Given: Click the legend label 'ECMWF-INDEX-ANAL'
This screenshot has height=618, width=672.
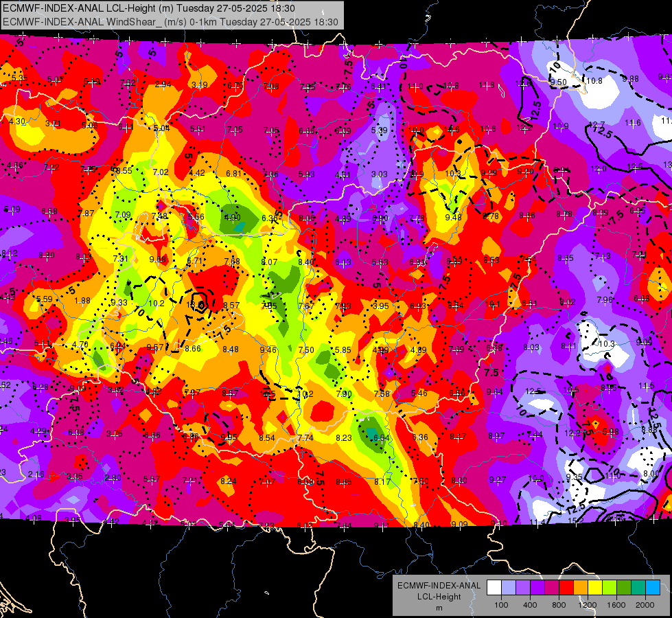Looking at the screenshot, I should [439, 586].
